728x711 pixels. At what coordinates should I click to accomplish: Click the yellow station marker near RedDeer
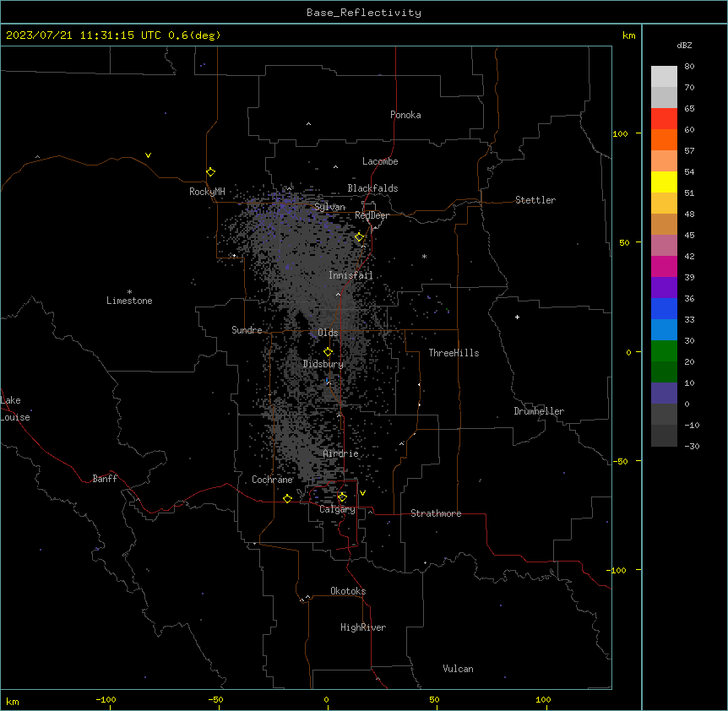[359, 237]
